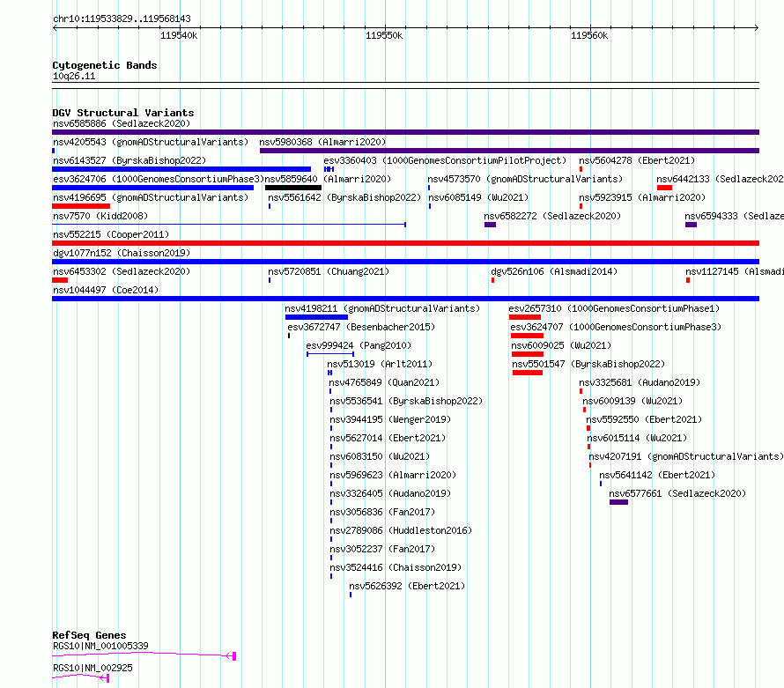Open nsv4198211 (gnomADStructuralVariants) label
Image resolution: width=784 pixels, height=688 pixels.
[382, 308]
